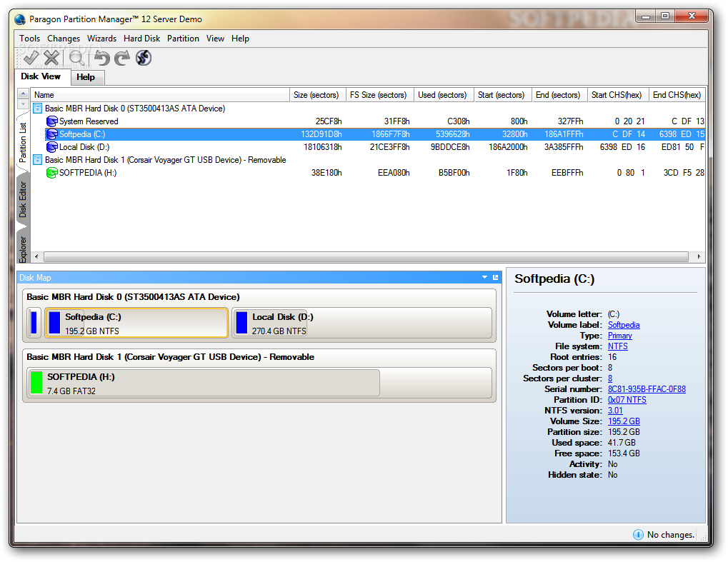
Task: Click the Primary type link
Action: click(620, 336)
